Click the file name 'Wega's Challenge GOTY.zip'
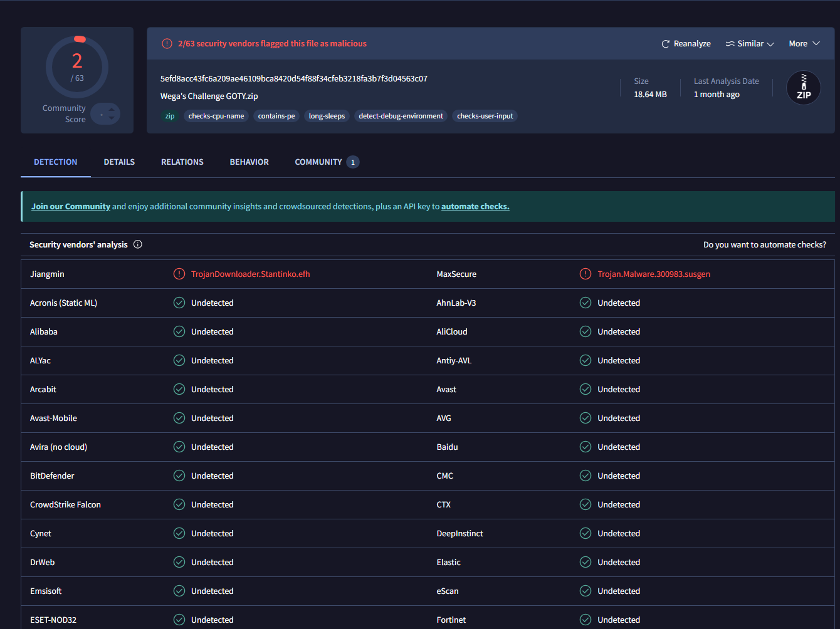The image size is (840, 629). point(209,96)
